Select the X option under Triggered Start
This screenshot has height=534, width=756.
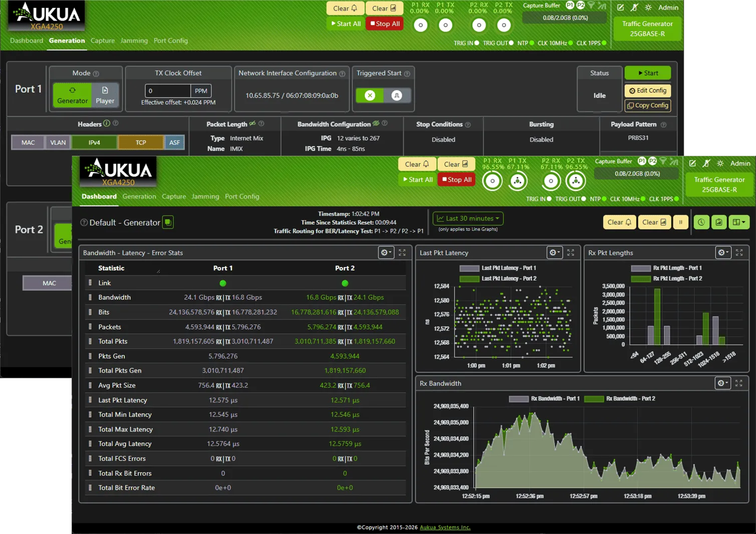tap(370, 96)
